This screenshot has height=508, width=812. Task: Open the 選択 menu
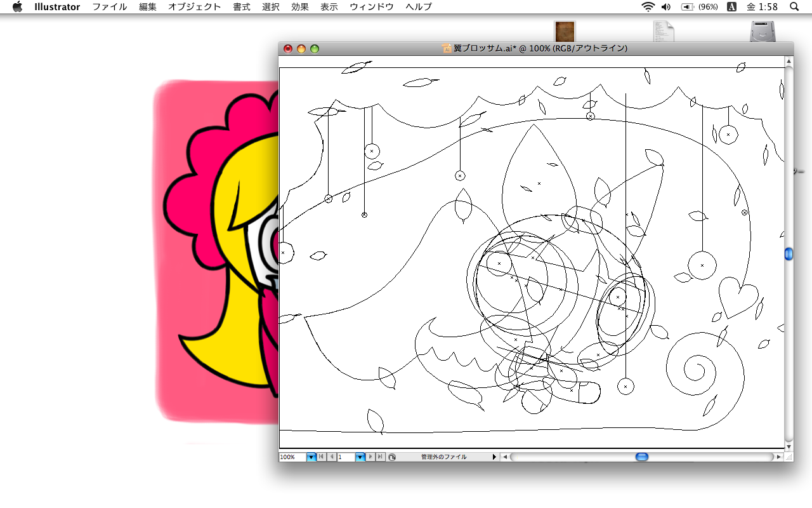271,7
